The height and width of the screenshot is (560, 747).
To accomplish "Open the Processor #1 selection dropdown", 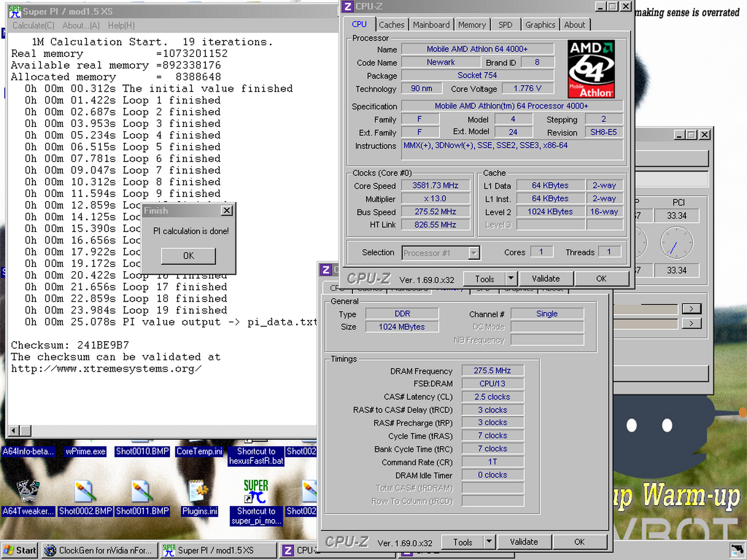I will pos(441,253).
